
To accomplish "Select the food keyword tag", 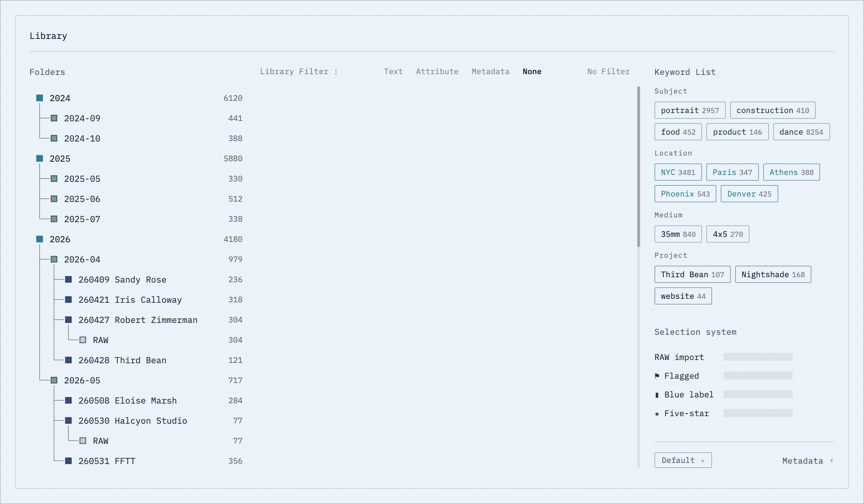I will 678,132.
